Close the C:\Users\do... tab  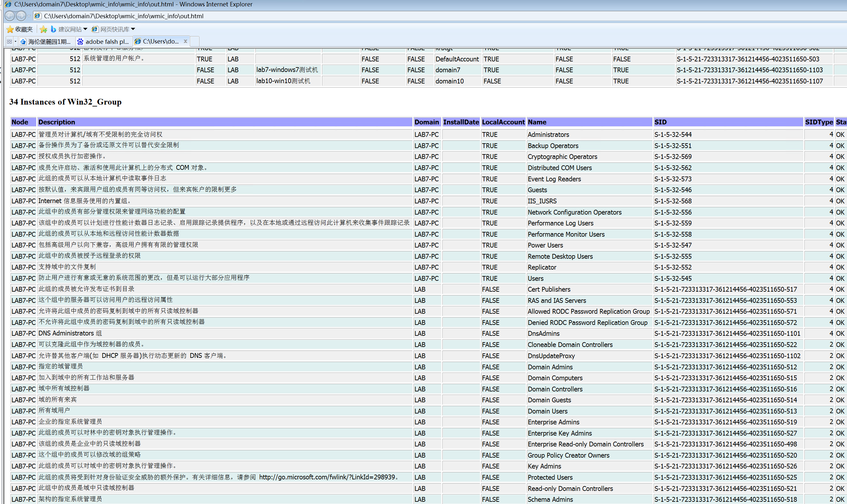click(185, 41)
